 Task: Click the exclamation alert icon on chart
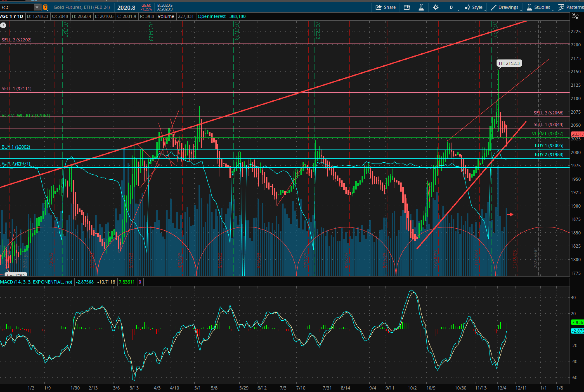coord(3,25)
